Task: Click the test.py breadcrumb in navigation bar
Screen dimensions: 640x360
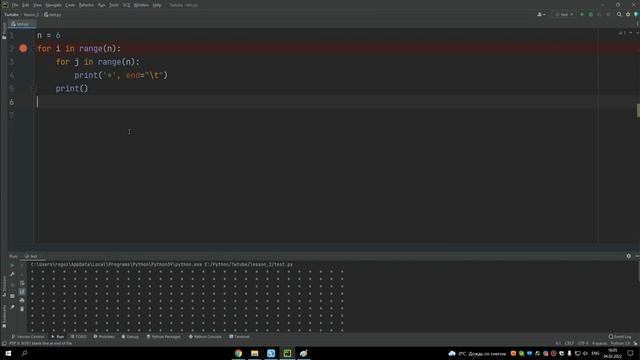Action: (x=53, y=15)
